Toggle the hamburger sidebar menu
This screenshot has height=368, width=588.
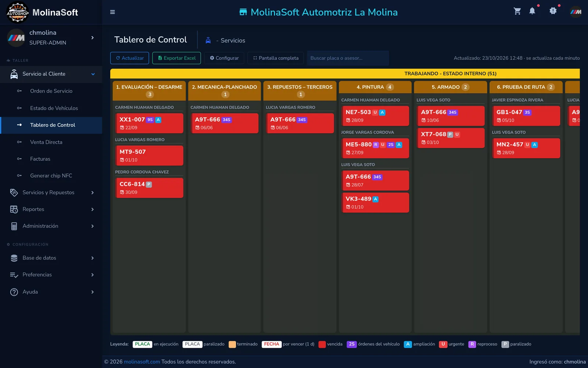click(112, 12)
